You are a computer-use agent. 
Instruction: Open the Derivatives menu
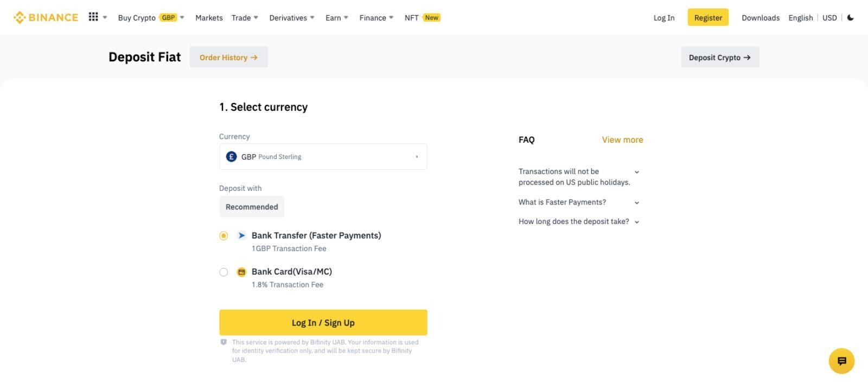(x=292, y=17)
